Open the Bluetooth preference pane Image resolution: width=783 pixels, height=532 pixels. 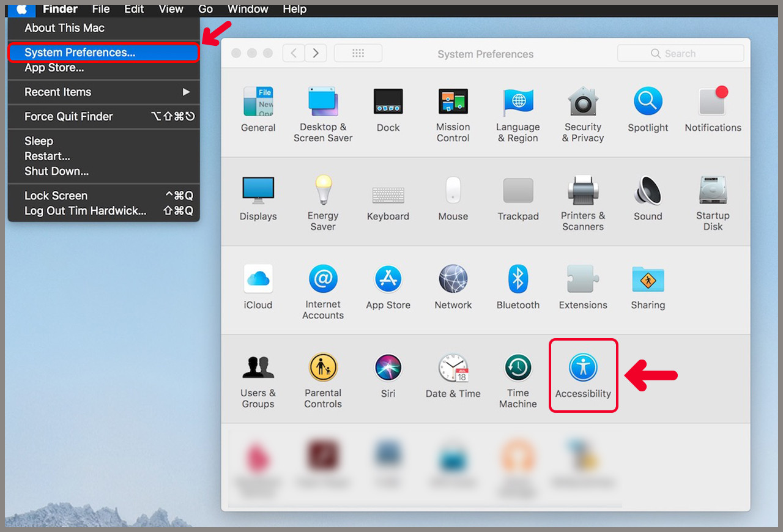pos(518,287)
